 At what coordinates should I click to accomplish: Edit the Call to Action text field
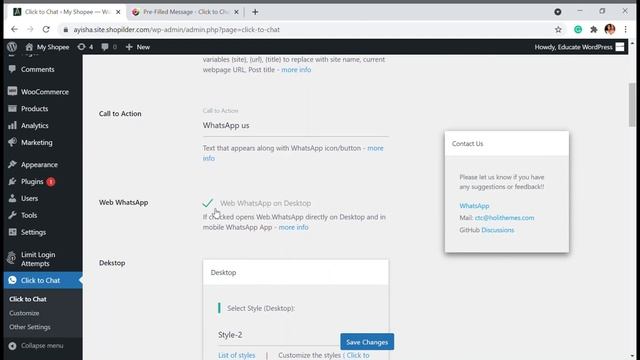tap(296, 126)
